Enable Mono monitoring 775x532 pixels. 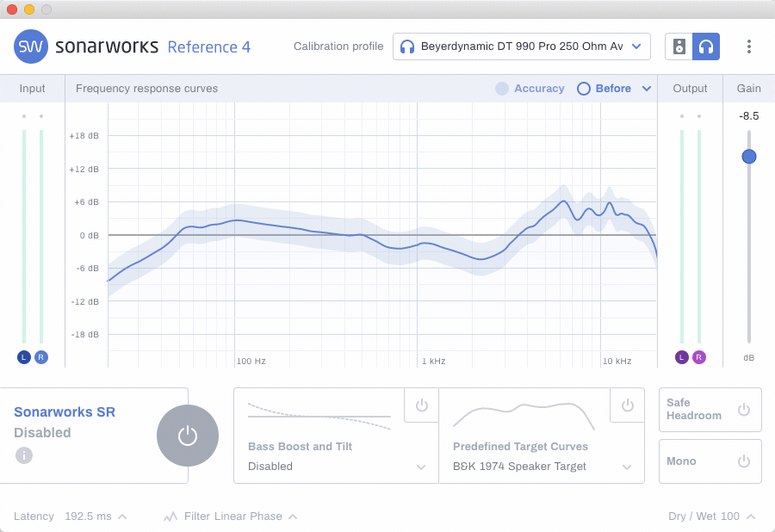(744, 461)
